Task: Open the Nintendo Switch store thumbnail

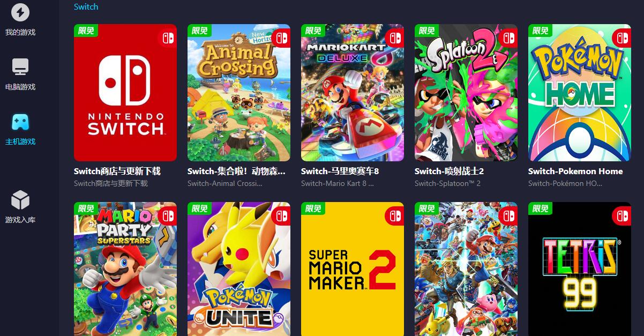Action: (125, 93)
